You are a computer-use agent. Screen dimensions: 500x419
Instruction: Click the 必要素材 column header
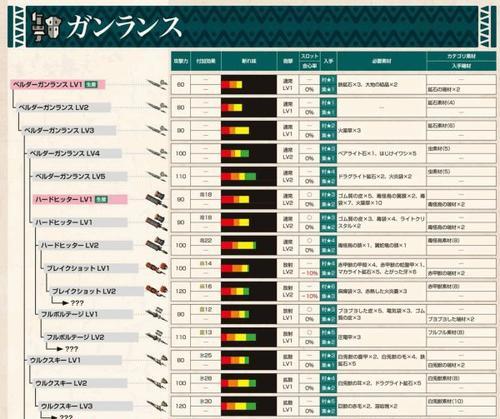382,61
